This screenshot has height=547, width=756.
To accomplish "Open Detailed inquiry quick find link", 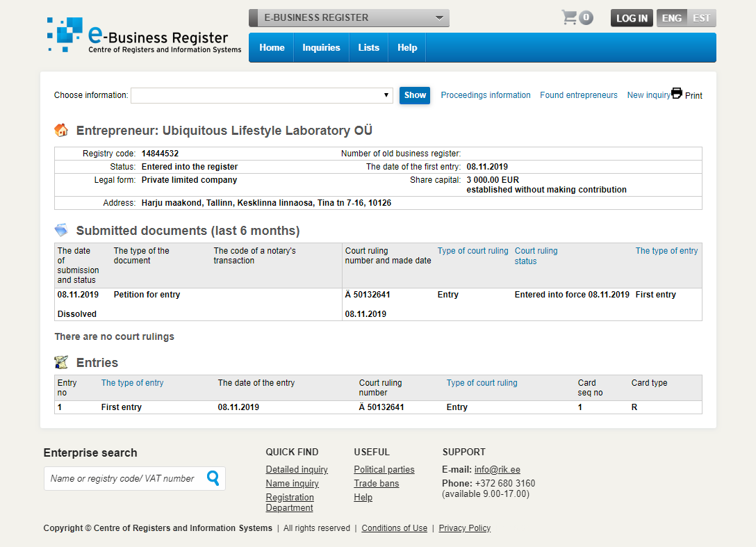I will point(297,469).
